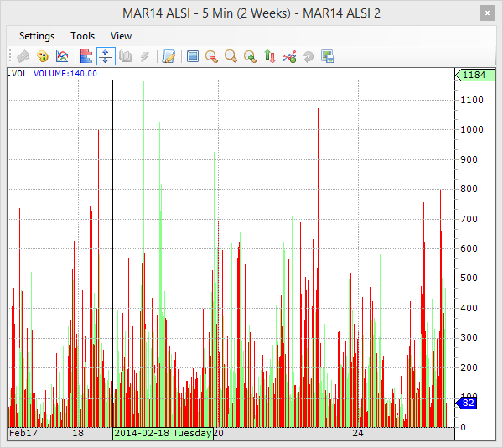Click the save chart image icon
Screen dimensions: 503x448
[x=328, y=57]
